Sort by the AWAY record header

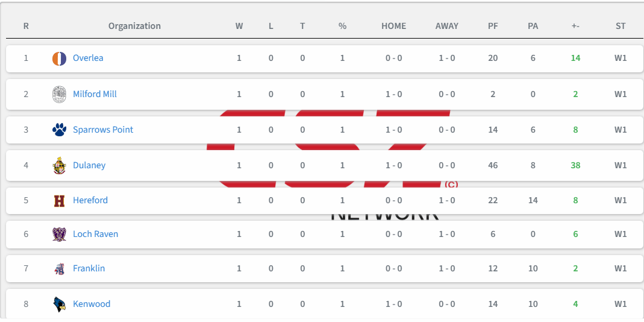click(447, 26)
